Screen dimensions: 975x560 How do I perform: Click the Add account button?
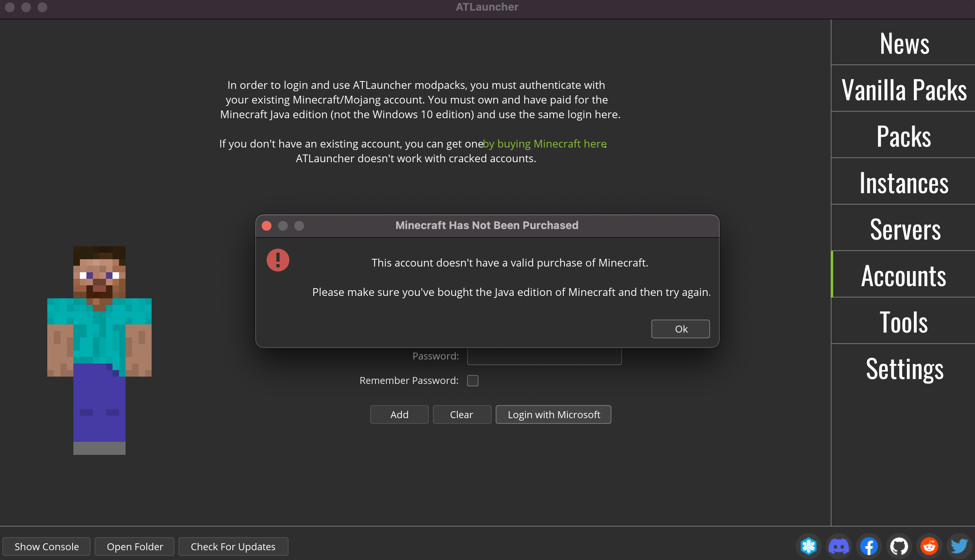[399, 414]
